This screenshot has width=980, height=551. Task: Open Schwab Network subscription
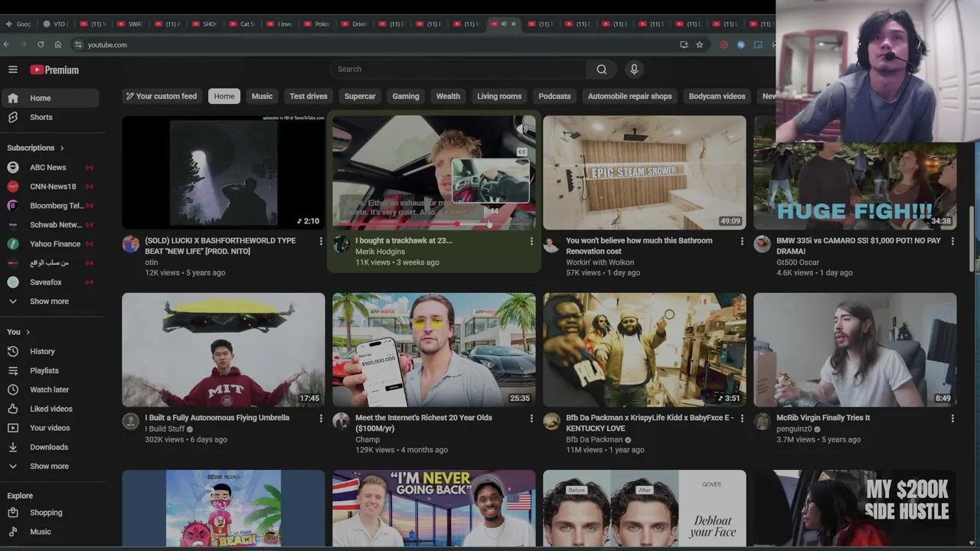(50, 224)
